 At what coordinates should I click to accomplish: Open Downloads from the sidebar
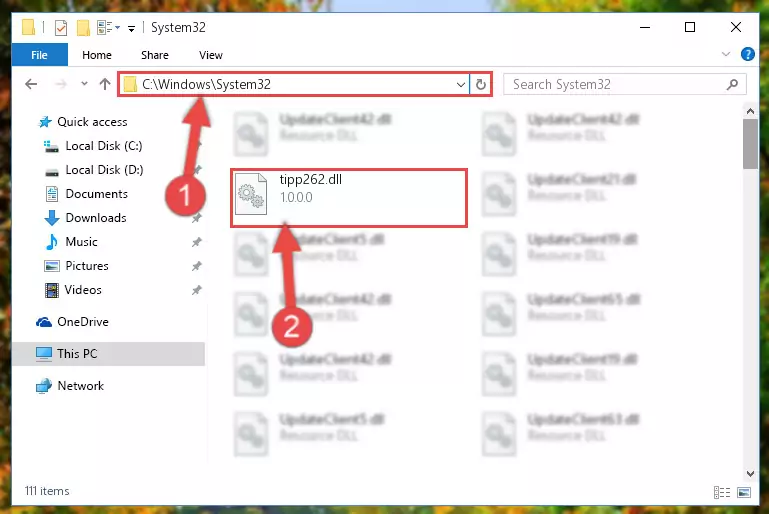pos(96,218)
